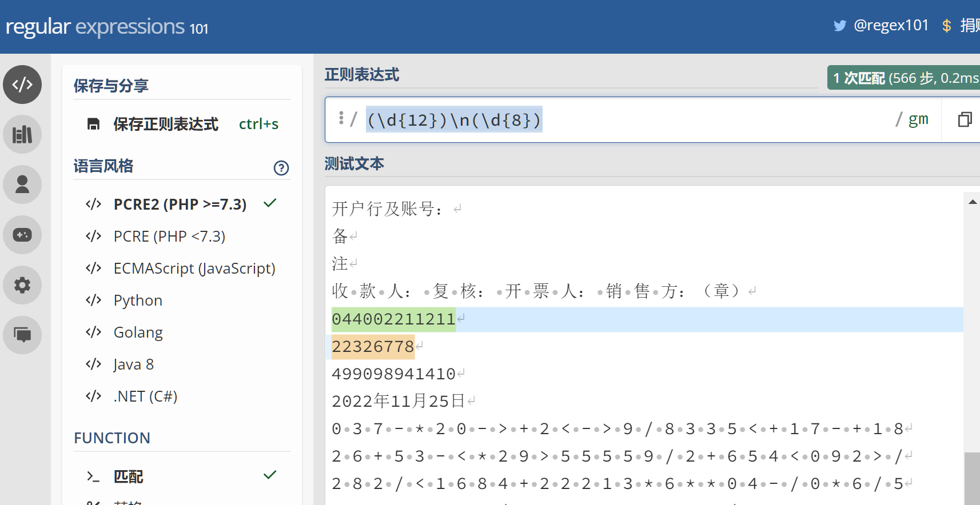Click the matched text 044002211211
The width and height of the screenshot is (980, 505).
(x=394, y=319)
